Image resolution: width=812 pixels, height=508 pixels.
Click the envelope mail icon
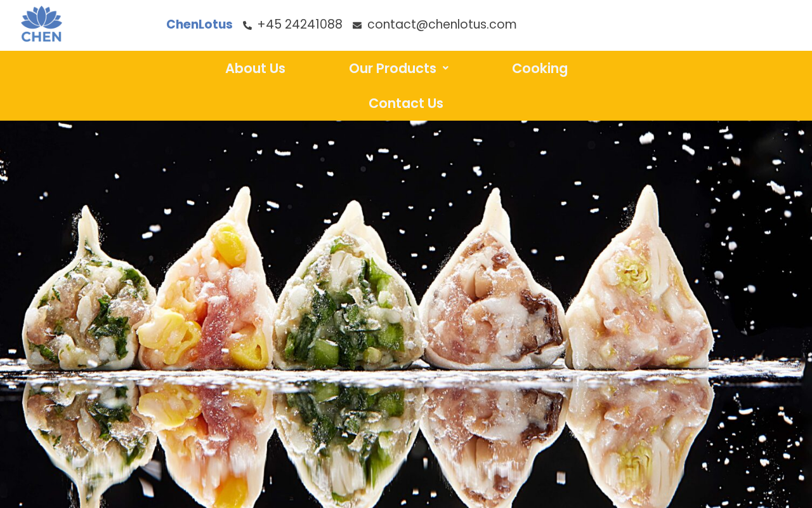coord(357,25)
